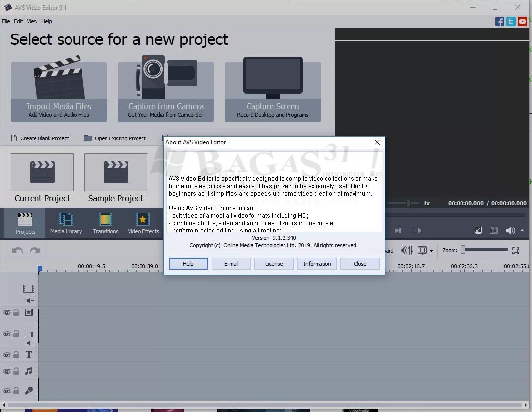Click the main video track icon
This screenshot has width=532, height=412.
pyautogui.click(x=29, y=289)
